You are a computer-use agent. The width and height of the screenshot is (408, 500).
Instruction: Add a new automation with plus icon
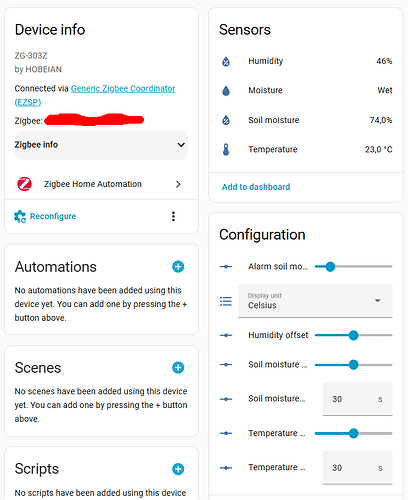178,267
